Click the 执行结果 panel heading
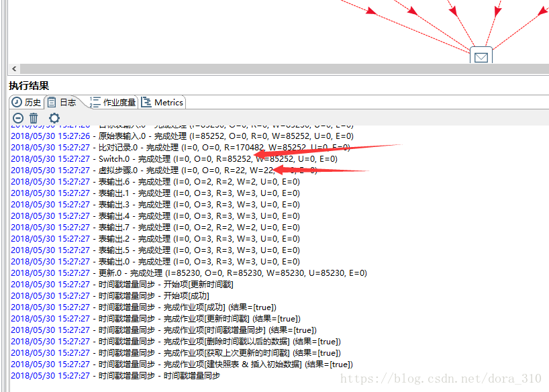This screenshot has width=549, height=392. tap(29, 86)
